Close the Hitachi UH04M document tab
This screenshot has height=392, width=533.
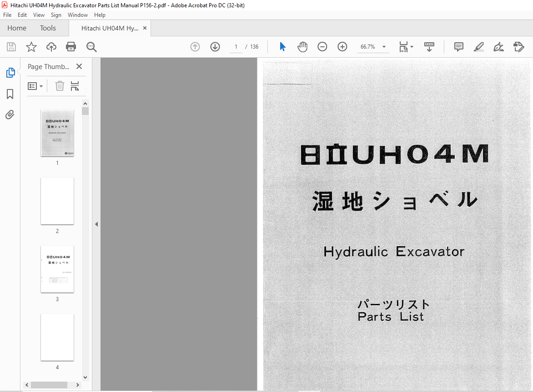click(145, 28)
